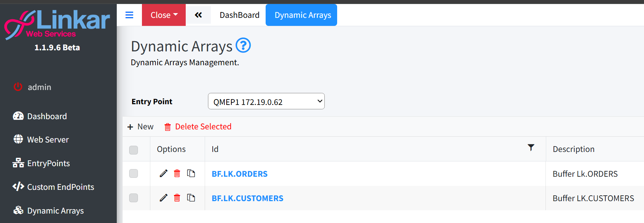Image resolution: width=644 pixels, height=223 pixels.
Task: Click the hamburger menu icon
Action: pos(129,15)
